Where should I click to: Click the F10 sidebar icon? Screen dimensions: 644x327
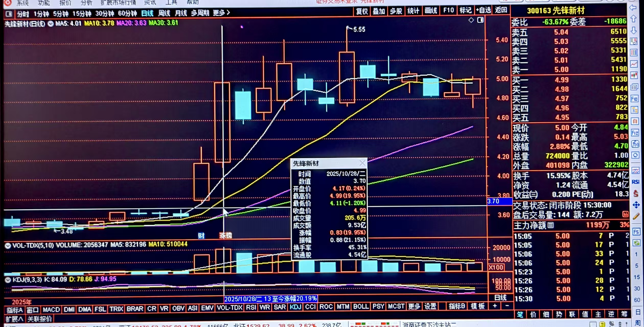[x=634, y=99]
